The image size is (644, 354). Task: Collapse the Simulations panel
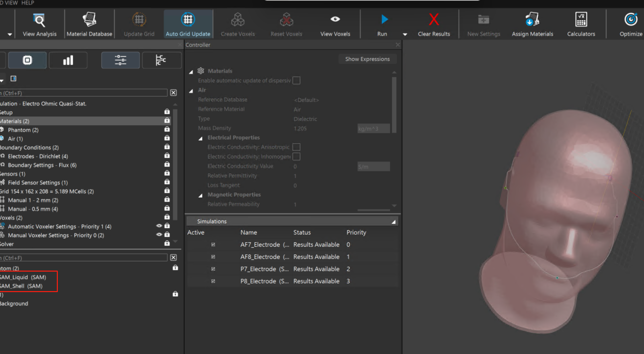393,222
